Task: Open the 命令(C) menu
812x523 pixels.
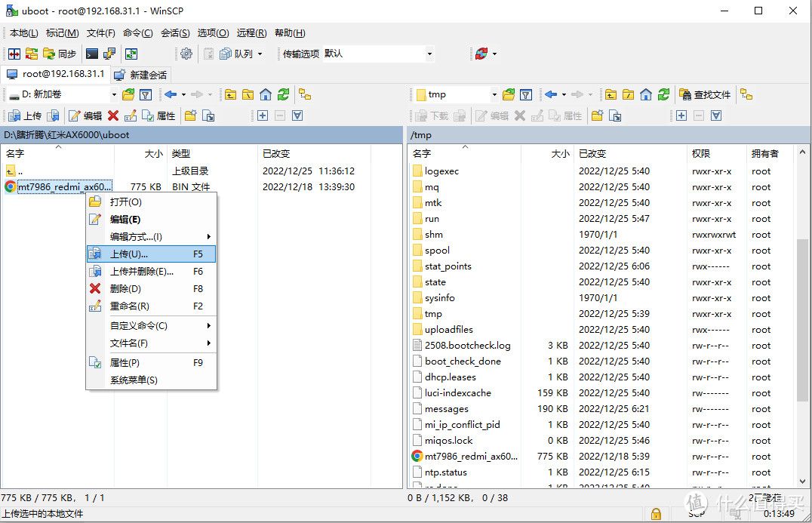Action: point(138,33)
